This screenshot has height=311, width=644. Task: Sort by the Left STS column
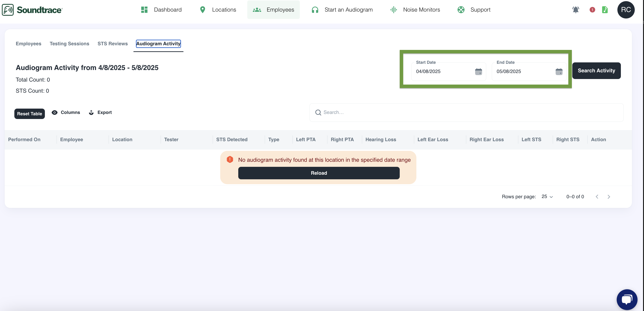[531, 140]
